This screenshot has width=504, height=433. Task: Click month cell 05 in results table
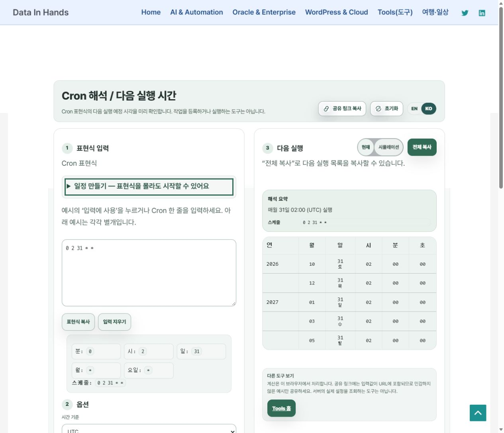pos(312,341)
